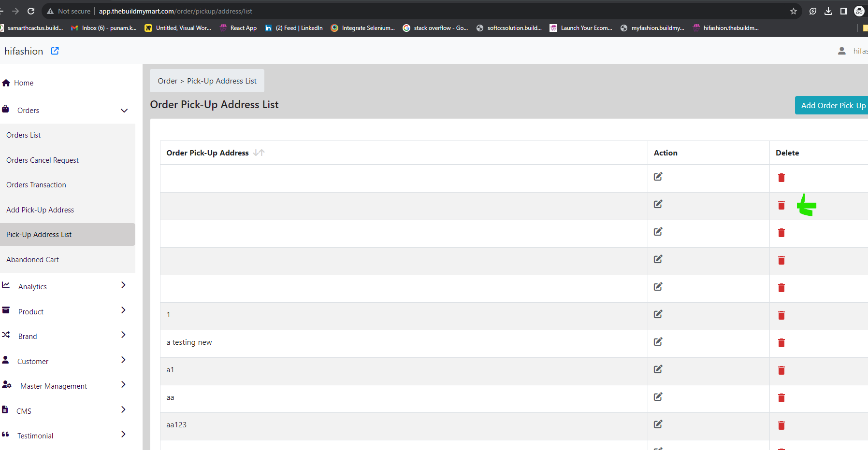Click Order in the breadcrumb
Viewport: 868px width, 450px height.
tap(167, 81)
